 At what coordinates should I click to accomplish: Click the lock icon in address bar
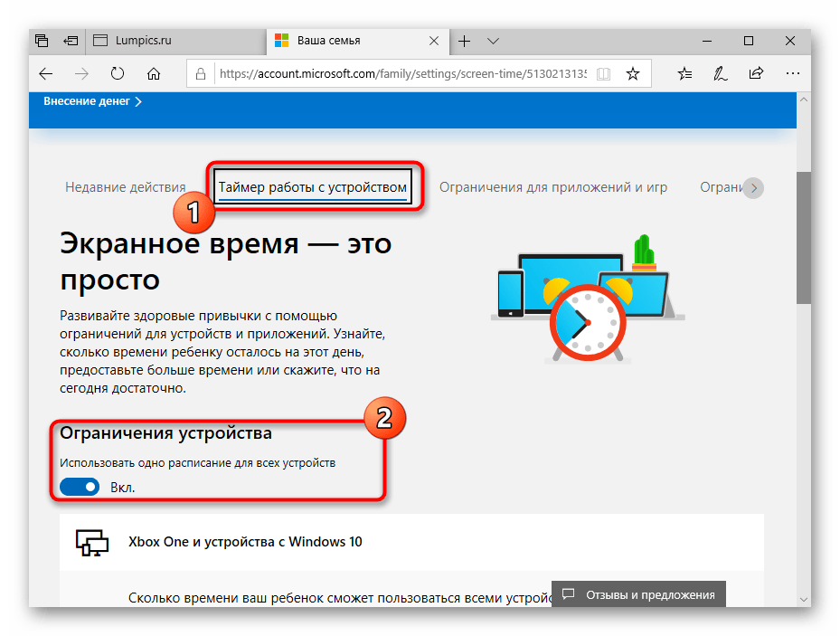pos(201,73)
